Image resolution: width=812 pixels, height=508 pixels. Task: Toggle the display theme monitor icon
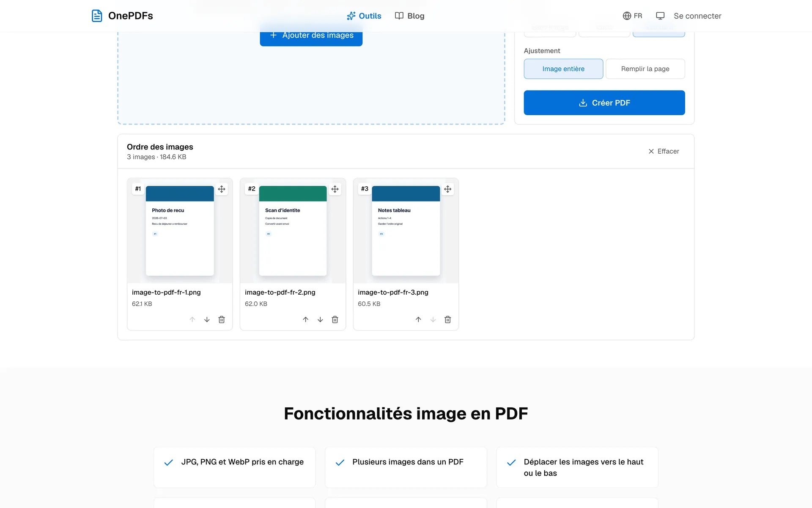(660, 16)
